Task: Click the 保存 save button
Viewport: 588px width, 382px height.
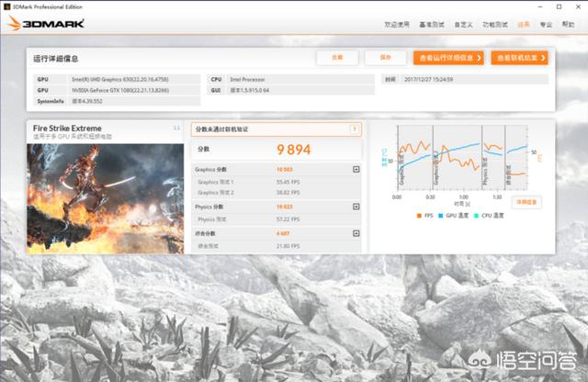Action: (386, 58)
